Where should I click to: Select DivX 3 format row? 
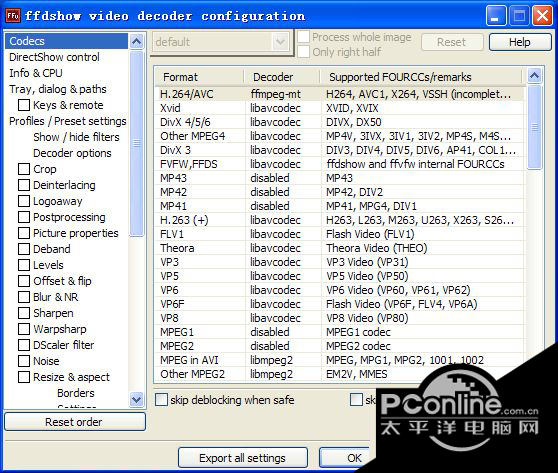pos(340,150)
